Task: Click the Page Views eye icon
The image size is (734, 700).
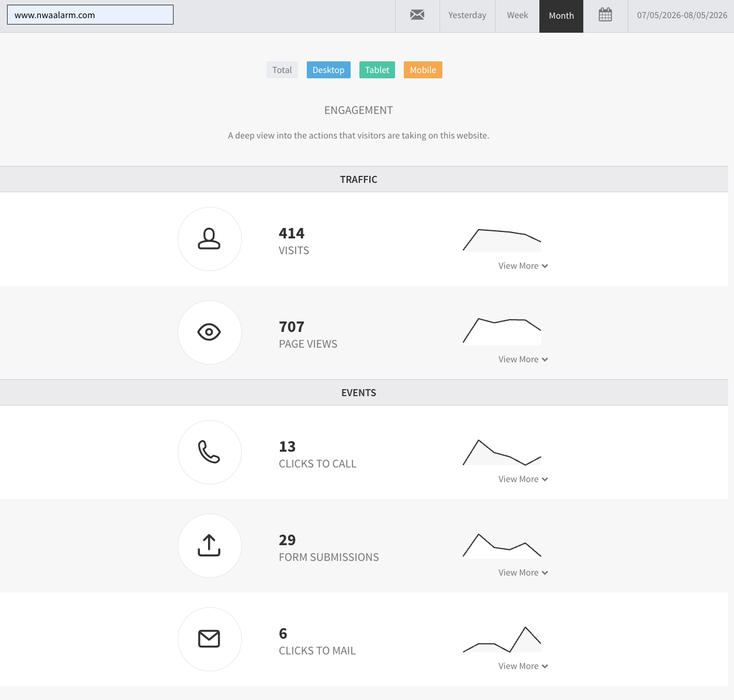Action: (209, 332)
